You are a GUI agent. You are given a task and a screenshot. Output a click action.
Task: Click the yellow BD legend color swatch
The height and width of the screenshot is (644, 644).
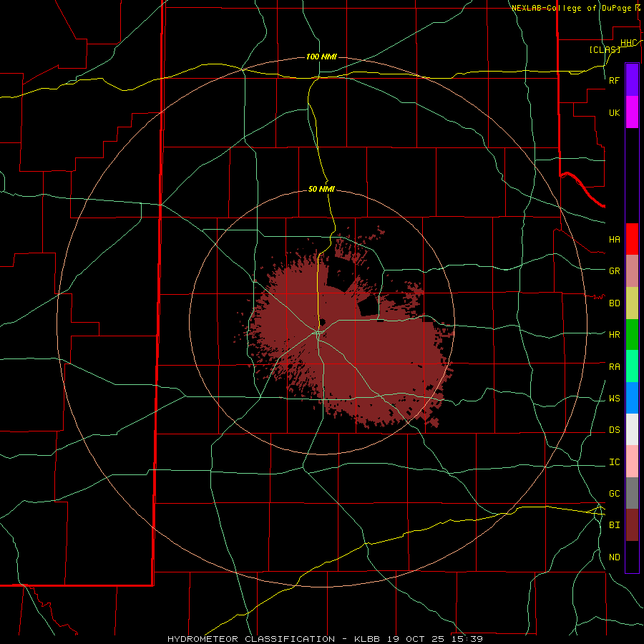point(632,303)
